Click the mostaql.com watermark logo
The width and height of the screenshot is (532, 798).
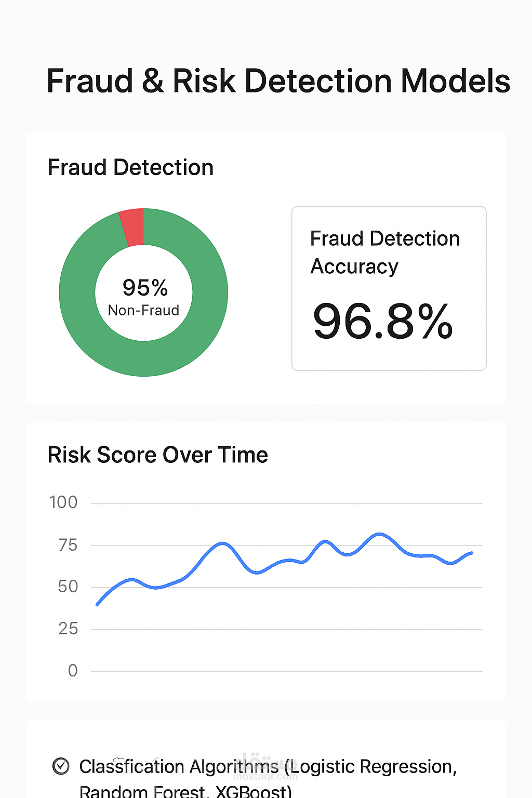265,769
